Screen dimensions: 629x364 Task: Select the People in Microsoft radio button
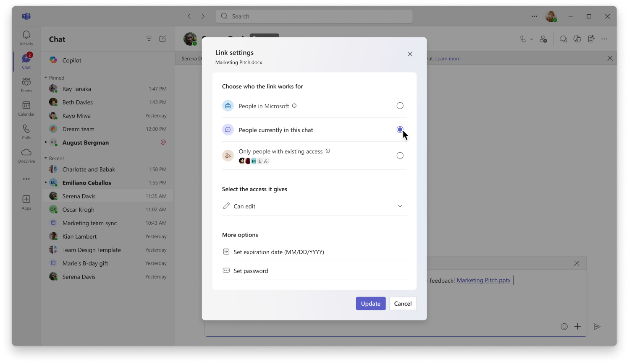pos(400,105)
